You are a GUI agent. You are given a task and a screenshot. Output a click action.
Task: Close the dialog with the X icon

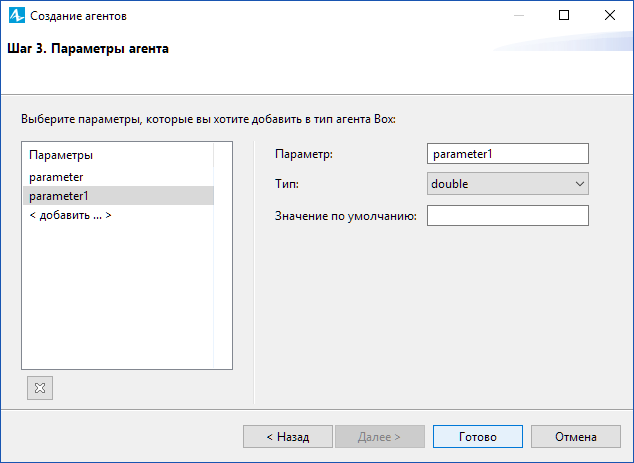click(x=610, y=15)
